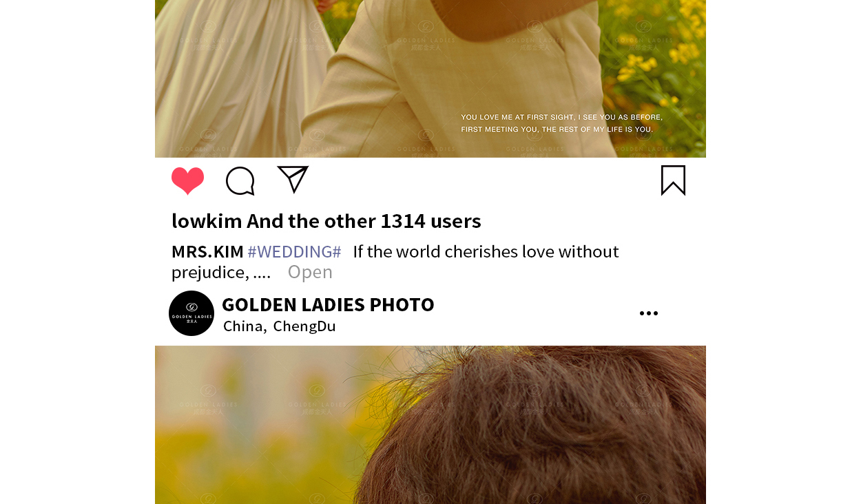Open the MRS.KIM username in the caption
861x504 pixels.
[x=207, y=251]
